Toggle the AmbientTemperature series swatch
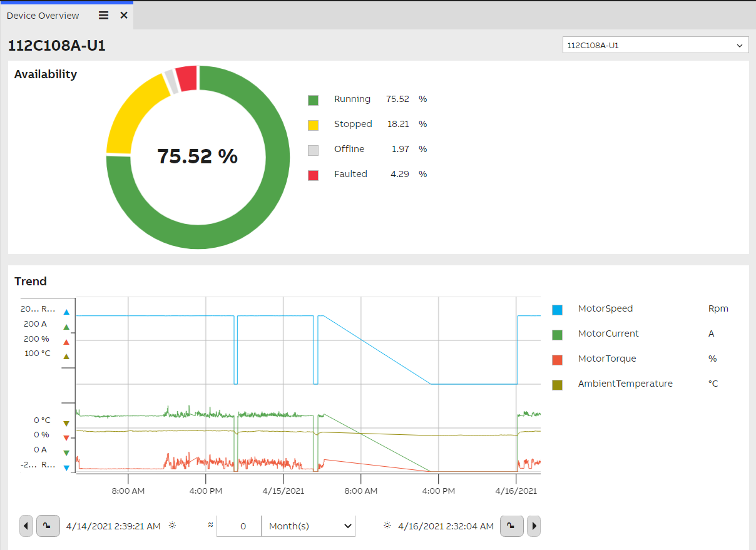 (x=557, y=385)
